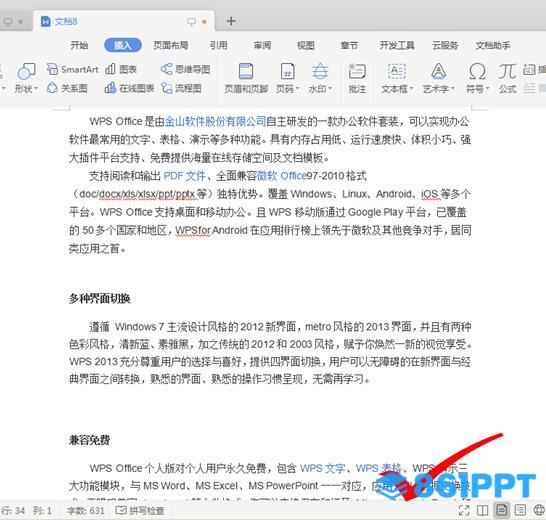The width and height of the screenshot is (546, 520).
Task: Open the 视图 ribbon tab
Action: click(x=305, y=45)
